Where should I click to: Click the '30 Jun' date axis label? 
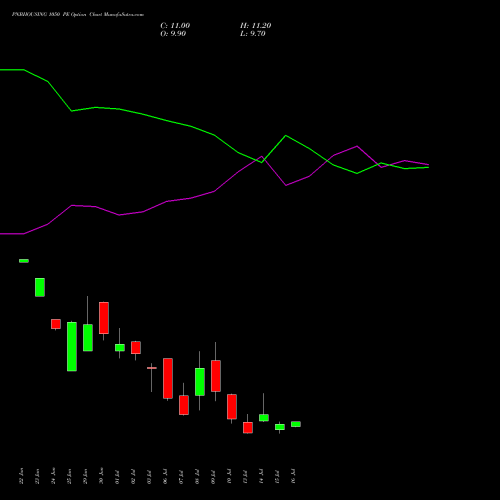point(101,476)
